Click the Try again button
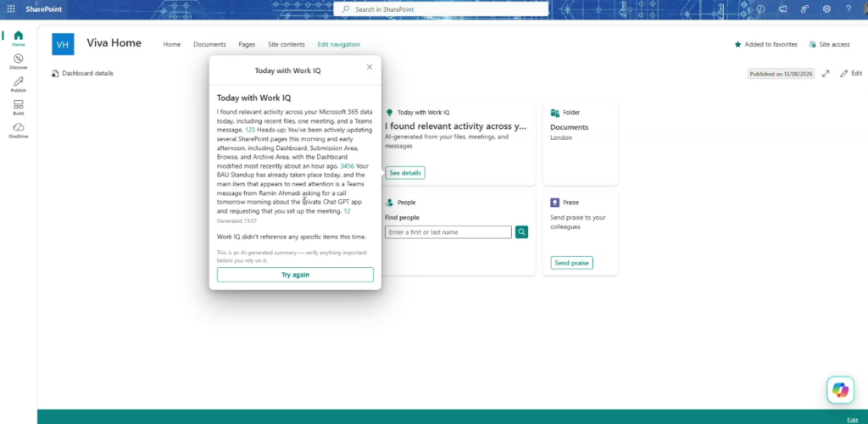 tap(295, 275)
